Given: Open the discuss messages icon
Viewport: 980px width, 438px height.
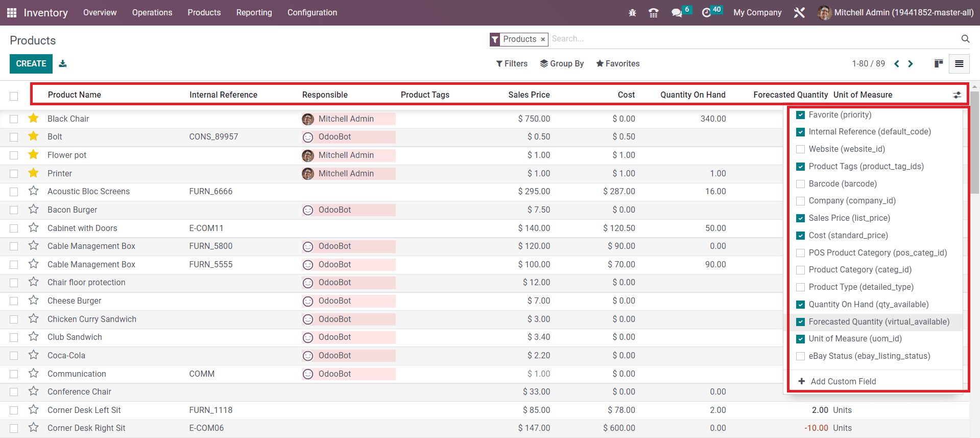Looking at the screenshot, I should [677, 13].
